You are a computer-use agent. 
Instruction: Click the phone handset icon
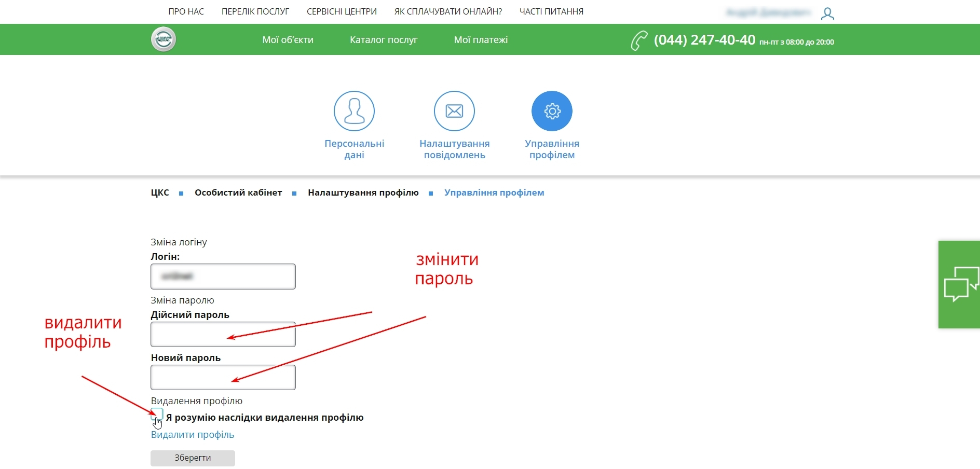[639, 40]
